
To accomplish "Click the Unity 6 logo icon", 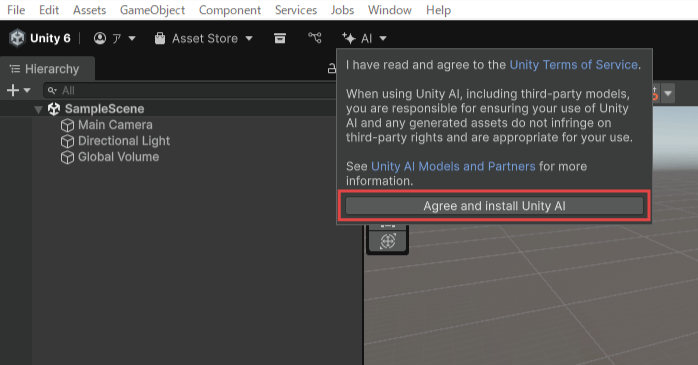I will point(17,38).
